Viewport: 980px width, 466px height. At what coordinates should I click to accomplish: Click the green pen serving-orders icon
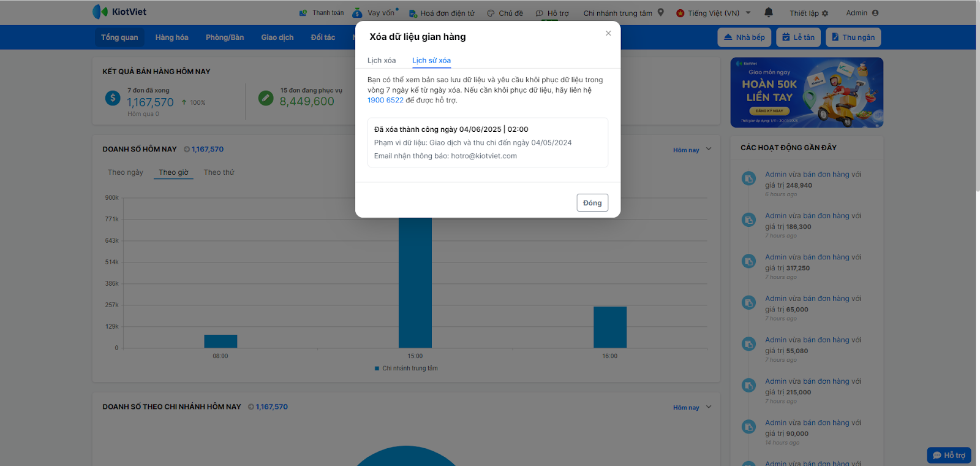pos(266,98)
